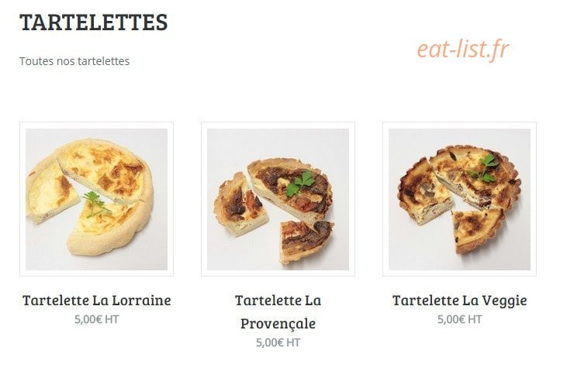Viewport: 567px width, 392px height.
Task: Click the 5,00€ HT price under La Lorraine
Action: click(x=96, y=319)
